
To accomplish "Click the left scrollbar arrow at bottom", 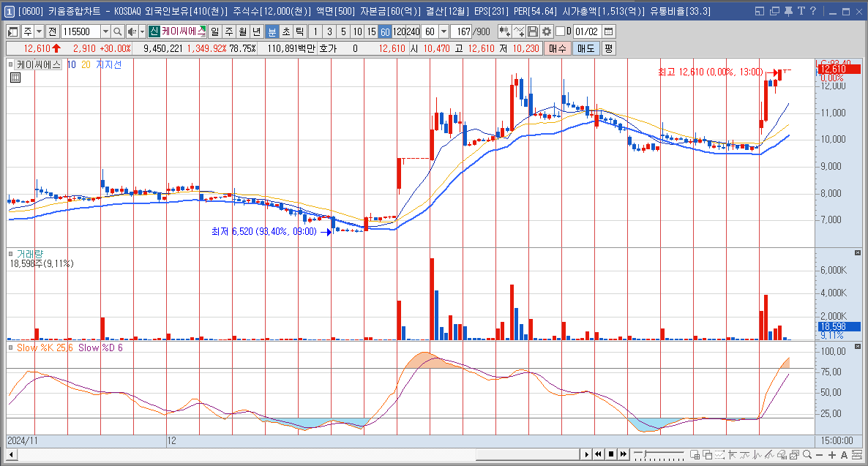I will point(11,454).
